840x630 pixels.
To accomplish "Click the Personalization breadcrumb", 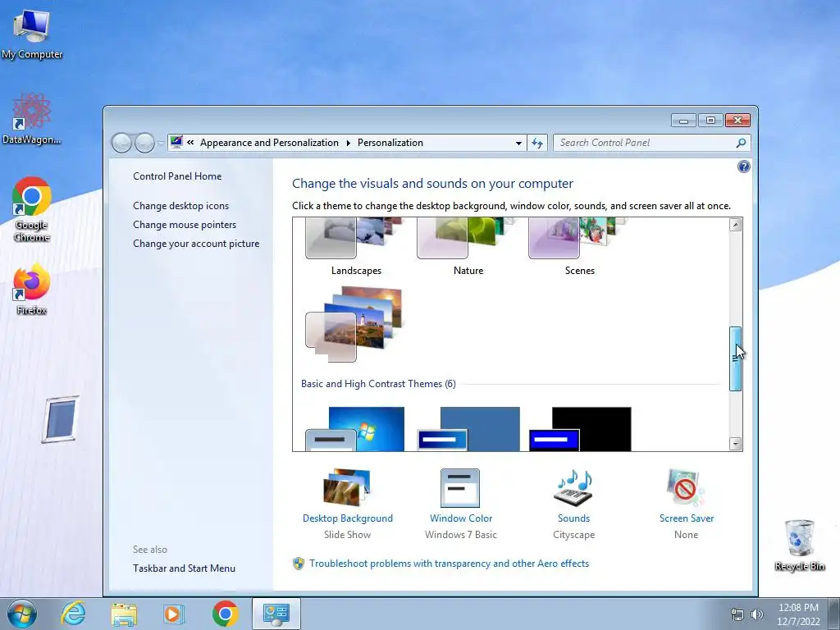I will [390, 143].
